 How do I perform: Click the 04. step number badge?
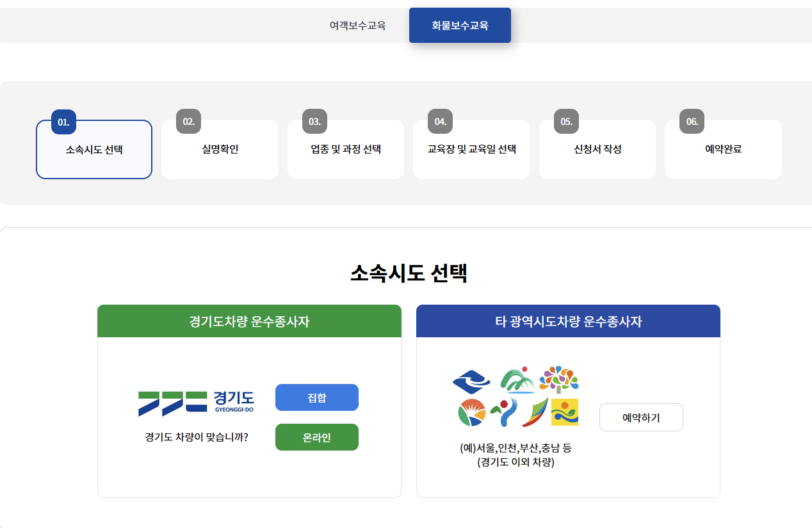(441, 121)
